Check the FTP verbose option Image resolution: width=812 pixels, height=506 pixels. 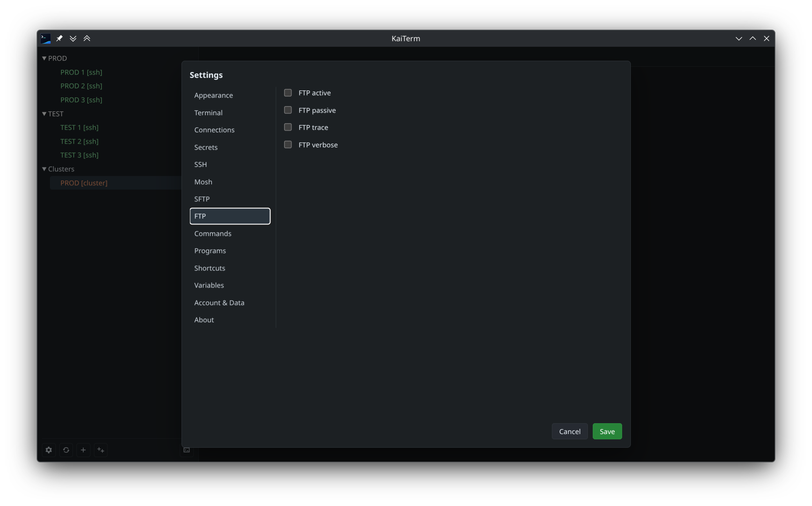click(288, 144)
